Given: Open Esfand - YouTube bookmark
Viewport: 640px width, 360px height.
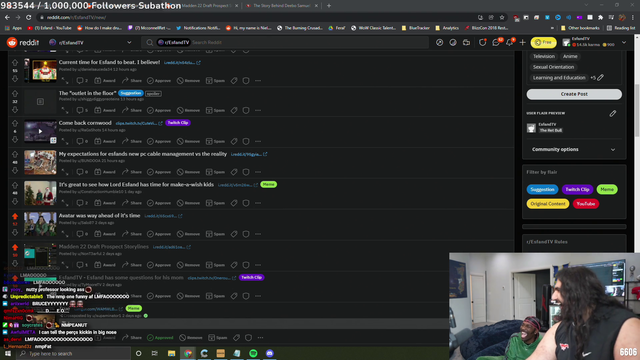Looking at the screenshot, I should (x=49, y=28).
